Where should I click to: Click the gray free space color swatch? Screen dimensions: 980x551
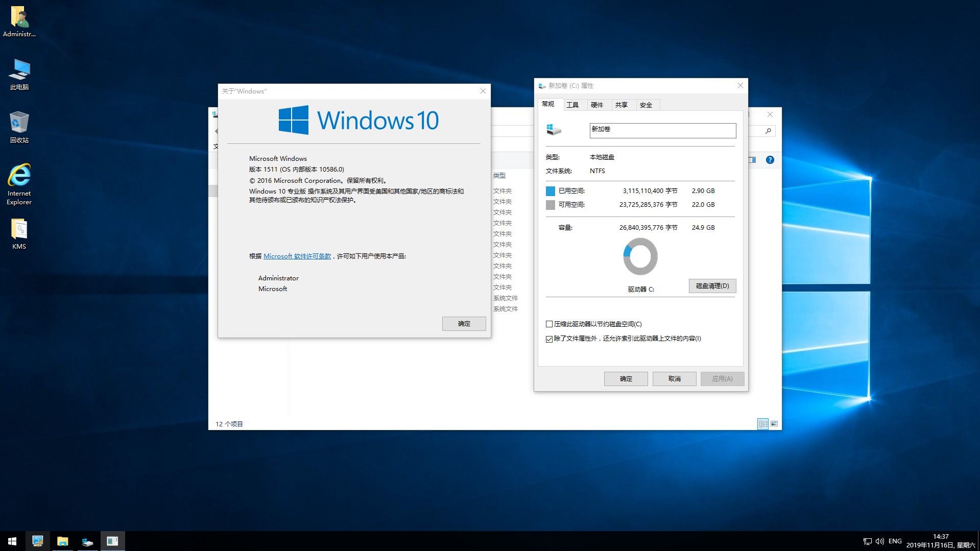coord(550,205)
